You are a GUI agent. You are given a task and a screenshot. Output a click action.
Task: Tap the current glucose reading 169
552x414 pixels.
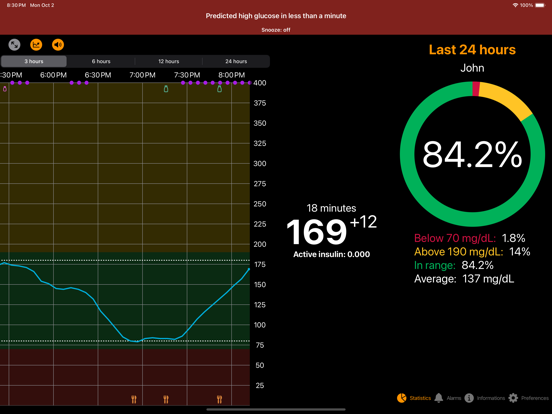click(x=317, y=232)
